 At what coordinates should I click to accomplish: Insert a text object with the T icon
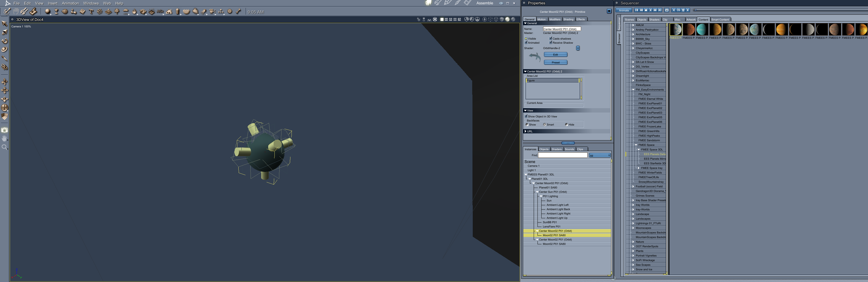pyautogui.click(x=91, y=11)
